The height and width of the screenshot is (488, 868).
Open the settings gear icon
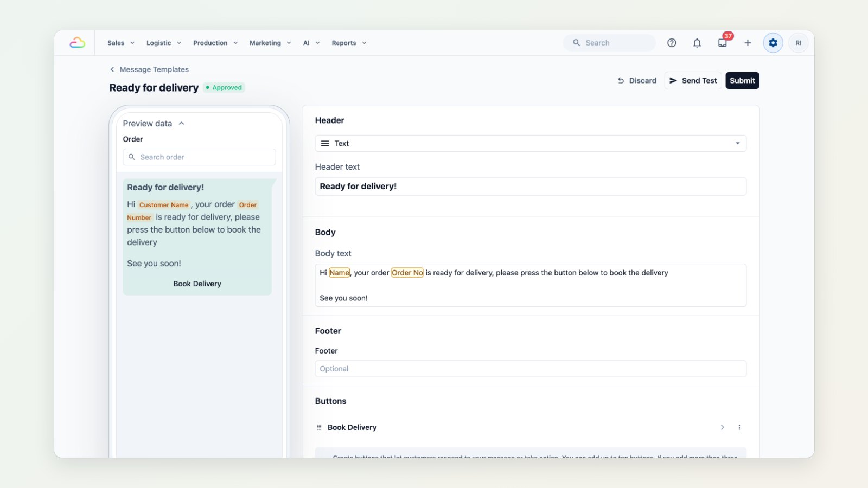point(773,43)
